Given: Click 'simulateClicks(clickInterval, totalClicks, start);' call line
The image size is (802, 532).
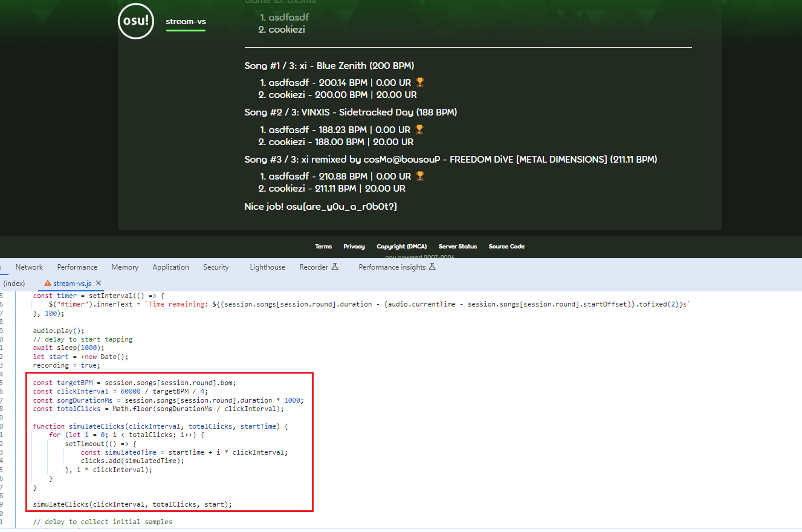Looking at the screenshot, I should point(132,505).
